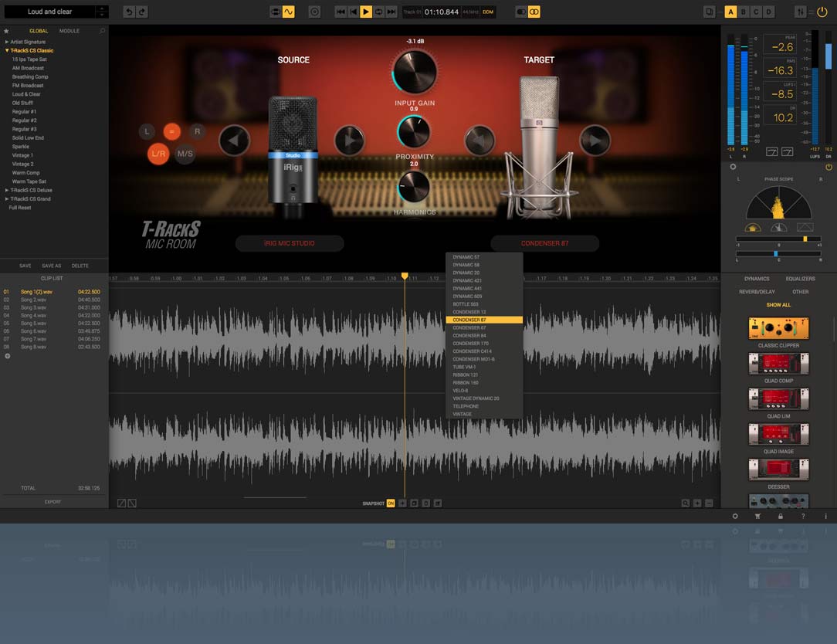Click the loop playback icon in transport controls
Image resolution: width=837 pixels, height=644 pixels.
tap(378, 12)
